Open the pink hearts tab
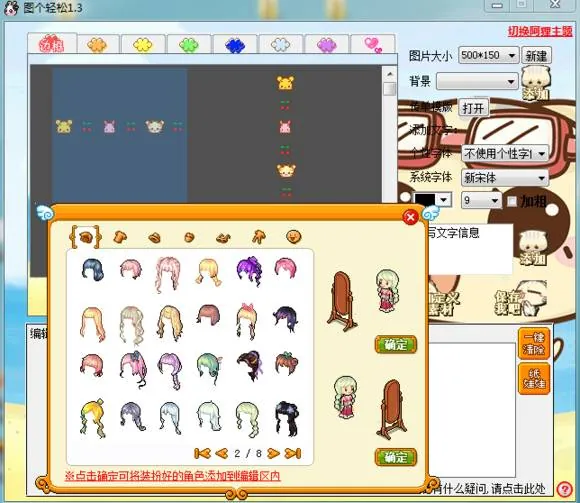This screenshot has height=503, width=580. 373,45
